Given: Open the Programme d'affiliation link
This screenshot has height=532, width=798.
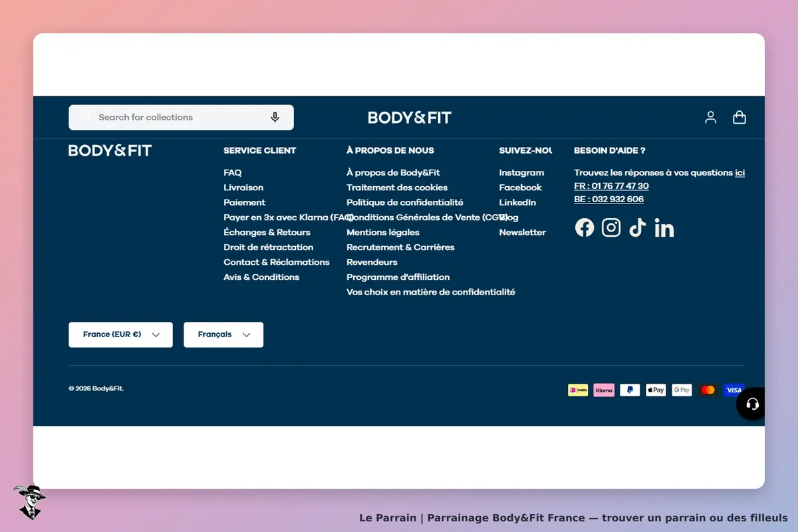Looking at the screenshot, I should (398, 277).
